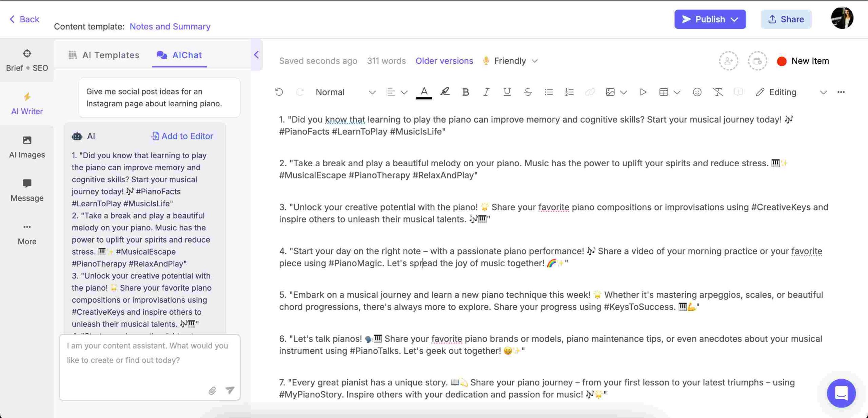Toggle text alignment options expander

coord(403,92)
